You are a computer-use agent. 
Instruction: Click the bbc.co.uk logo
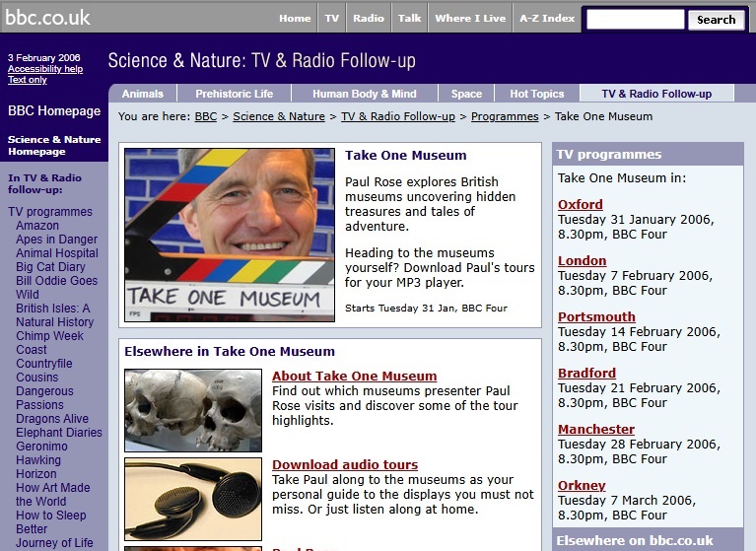[47, 18]
